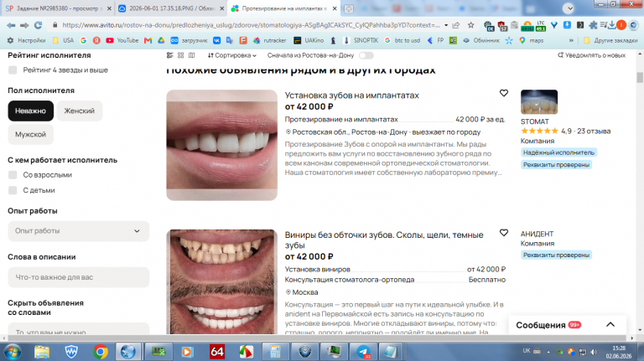Switch to map column view icon
This screenshot has height=361, width=644.
tap(191, 55)
